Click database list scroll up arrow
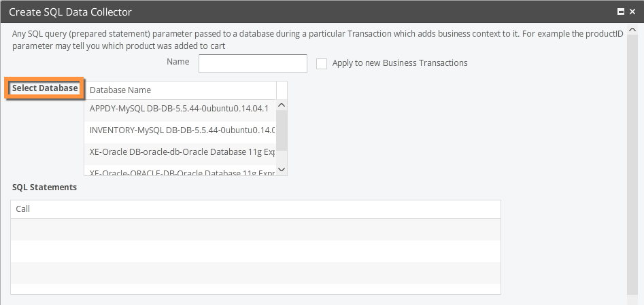 [x=282, y=105]
